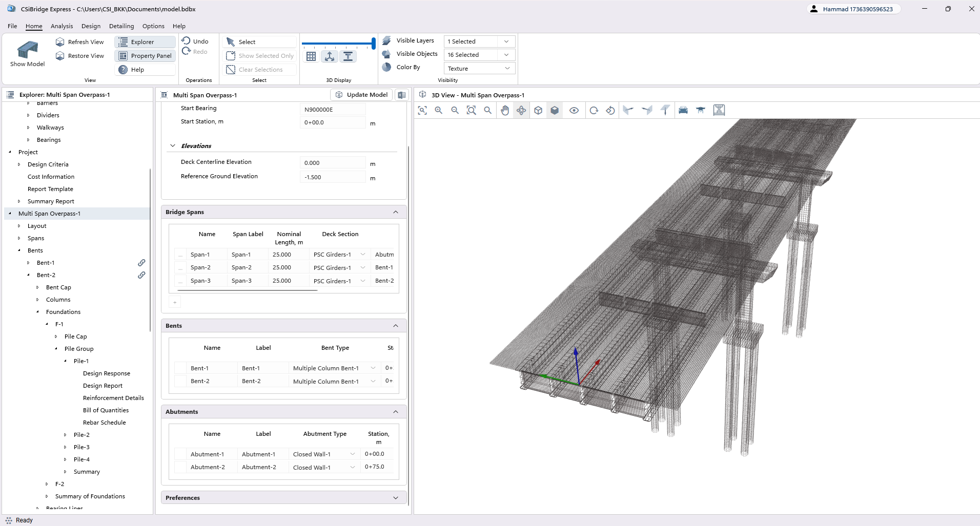
Task: Switch to the Analysis ribbon tab
Action: [62, 26]
